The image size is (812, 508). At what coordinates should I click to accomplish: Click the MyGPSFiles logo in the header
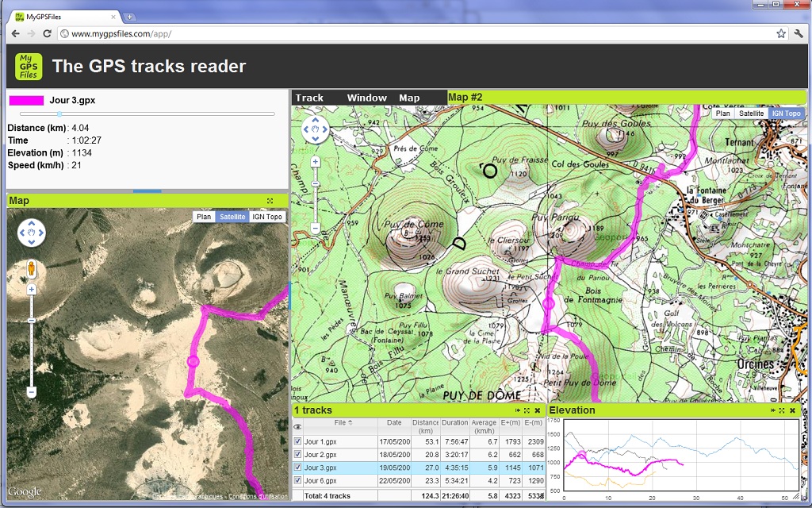29,67
